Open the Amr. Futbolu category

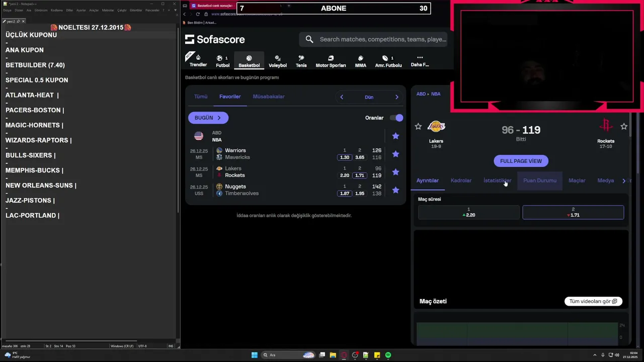coord(388,61)
